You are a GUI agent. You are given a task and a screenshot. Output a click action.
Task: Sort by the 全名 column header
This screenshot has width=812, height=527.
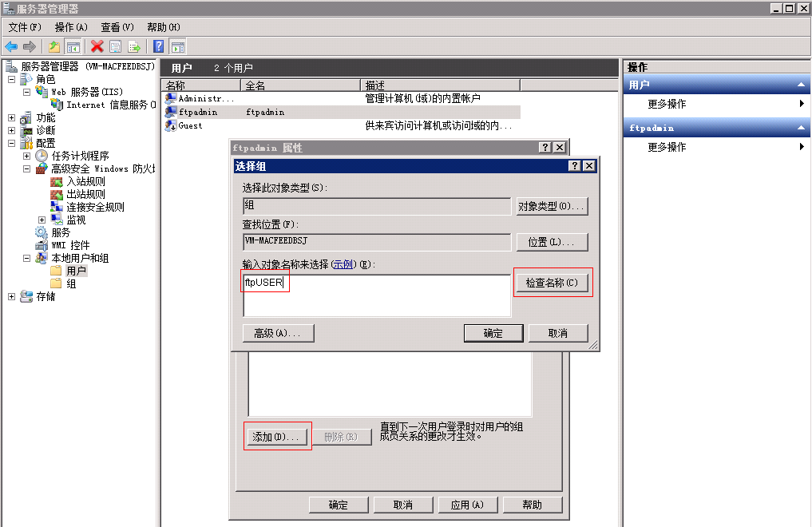[x=300, y=85]
